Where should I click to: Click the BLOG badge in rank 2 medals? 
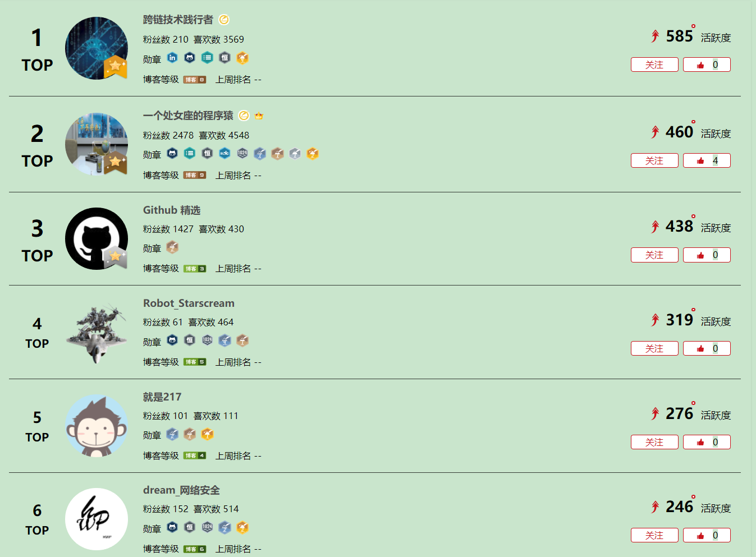coord(224,153)
